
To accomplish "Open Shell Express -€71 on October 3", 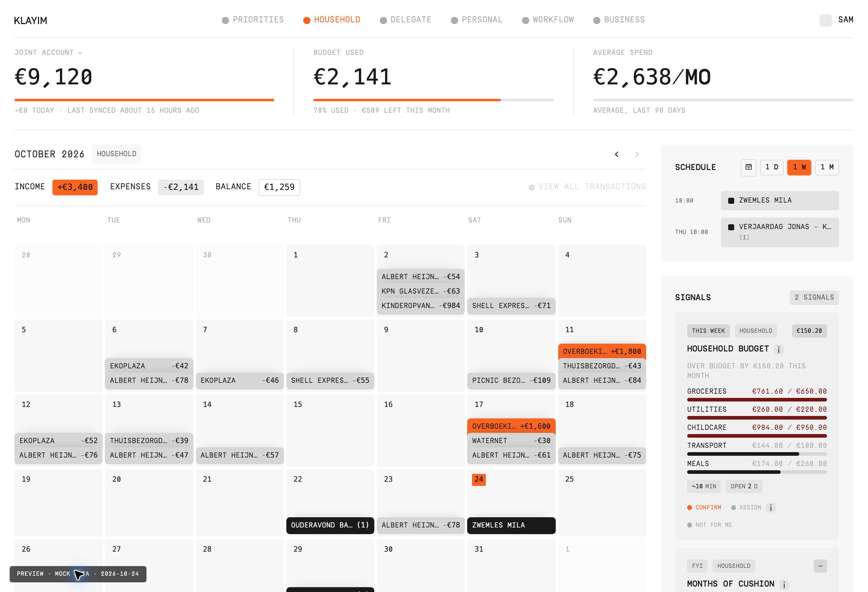I will tap(511, 306).
